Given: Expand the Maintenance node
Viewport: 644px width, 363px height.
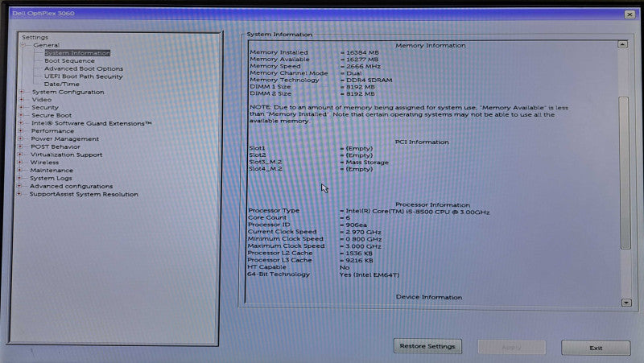Looking at the screenshot, I should [x=19, y=170].
